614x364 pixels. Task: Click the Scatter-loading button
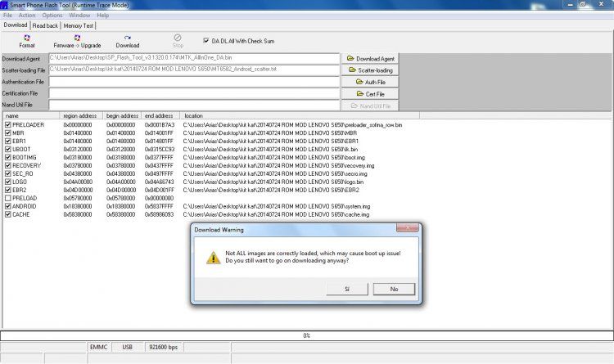point(370,70)
